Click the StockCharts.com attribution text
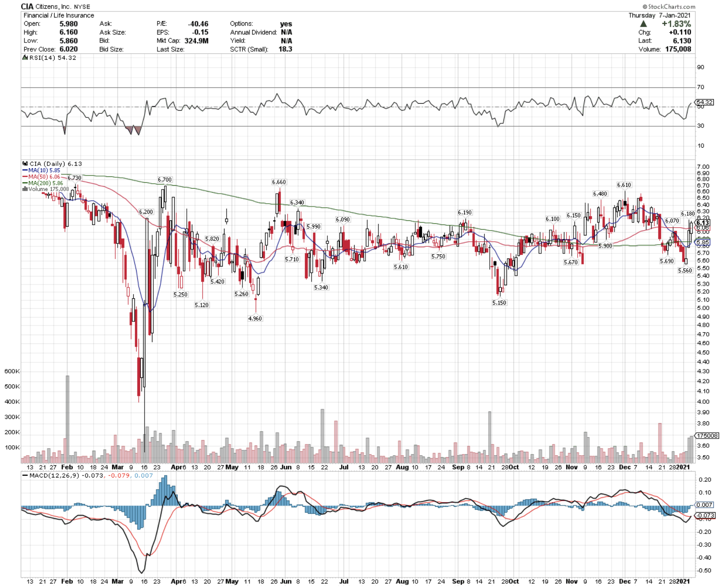Image resolution: width=720 pixels, height=588 pixels. pyautogui.click(x=669, y=7)
